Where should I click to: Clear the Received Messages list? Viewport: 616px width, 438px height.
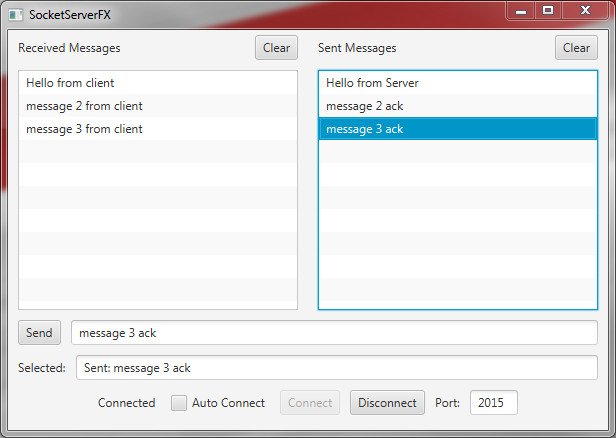276,48
